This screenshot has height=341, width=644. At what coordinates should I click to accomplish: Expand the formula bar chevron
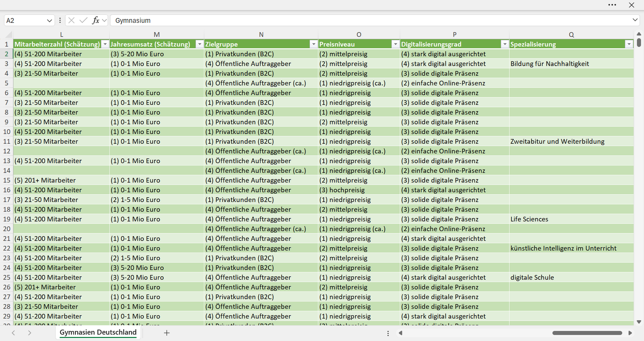pyautogui.click(x=635, y=20)
